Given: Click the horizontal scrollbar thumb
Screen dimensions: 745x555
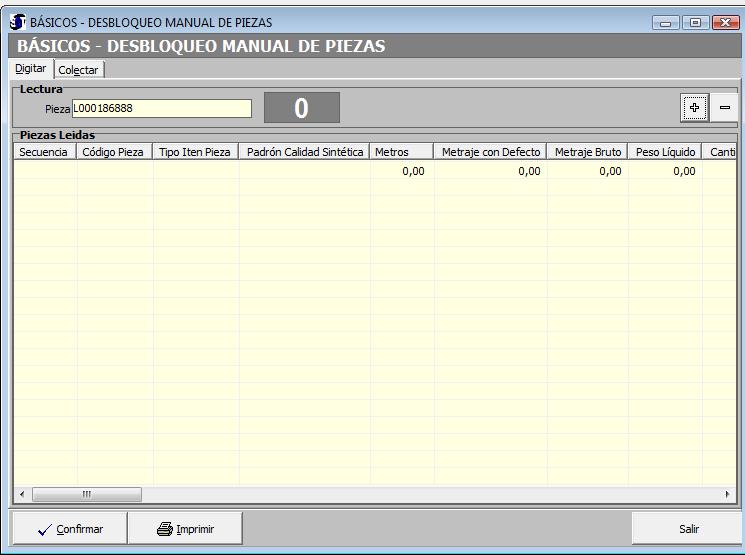Looking at the screenshot, I should 87,494.
